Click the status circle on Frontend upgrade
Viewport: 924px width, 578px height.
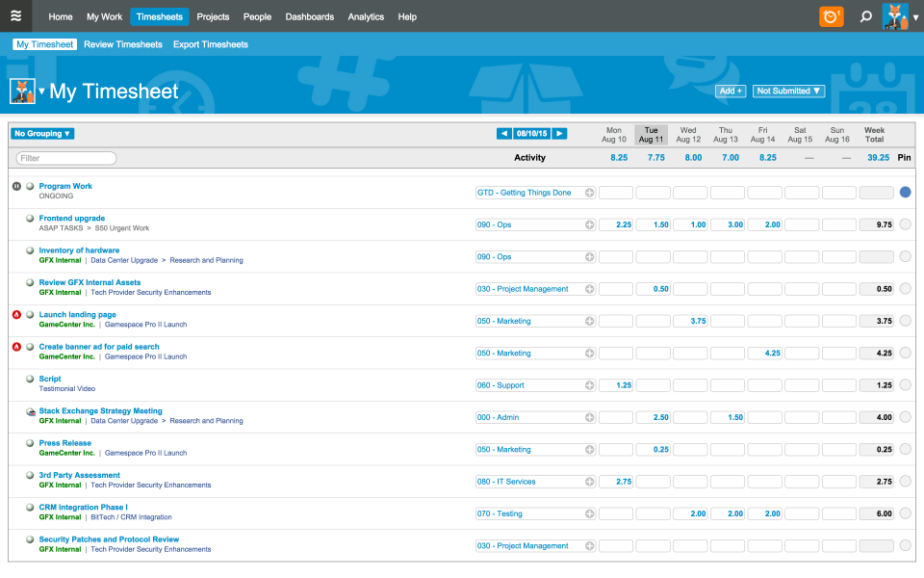coord(29,218)
